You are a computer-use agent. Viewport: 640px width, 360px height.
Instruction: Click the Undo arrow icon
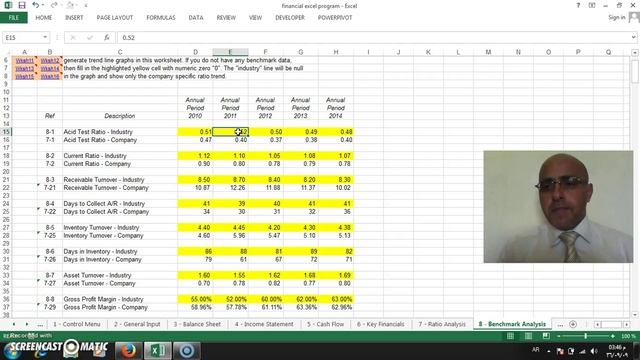pos(36,5)
